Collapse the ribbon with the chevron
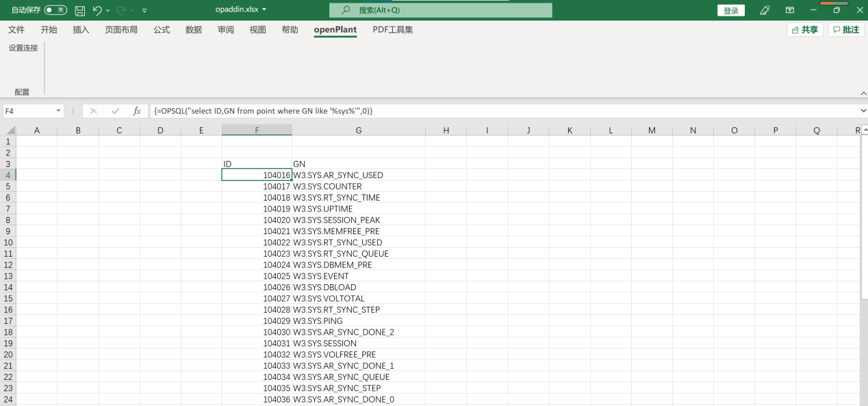The width and height of the screenshot is (868, 406). click(x=863, y=93)
